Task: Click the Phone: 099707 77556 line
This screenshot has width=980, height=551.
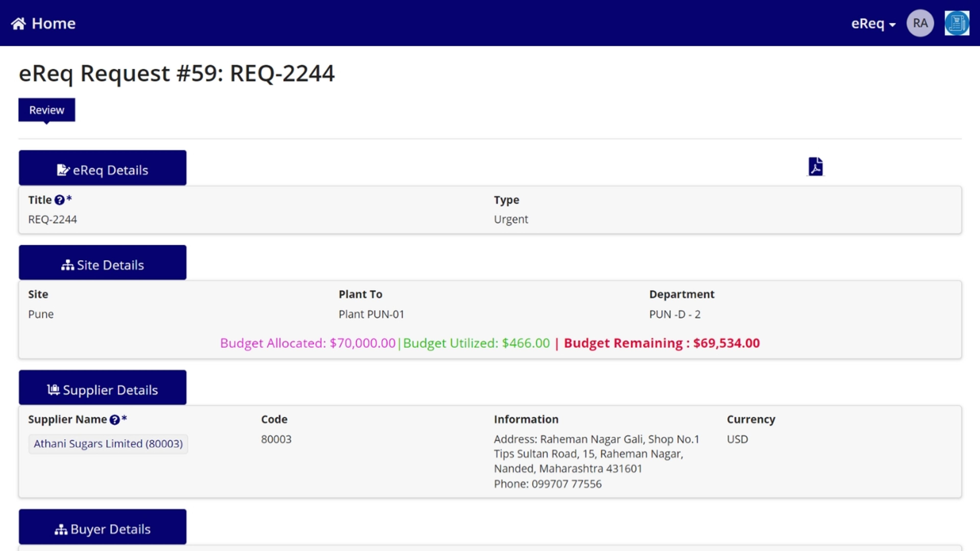Action: pos(548,484)
